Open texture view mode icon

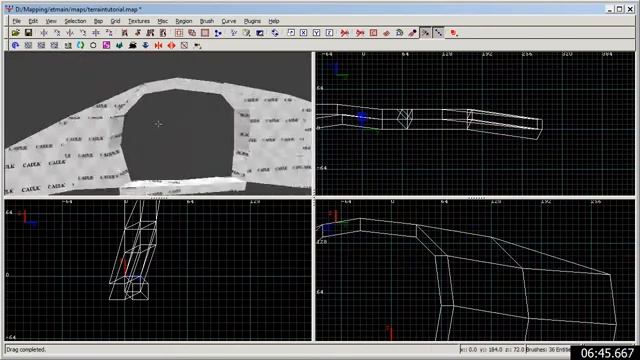coord(247,33)
